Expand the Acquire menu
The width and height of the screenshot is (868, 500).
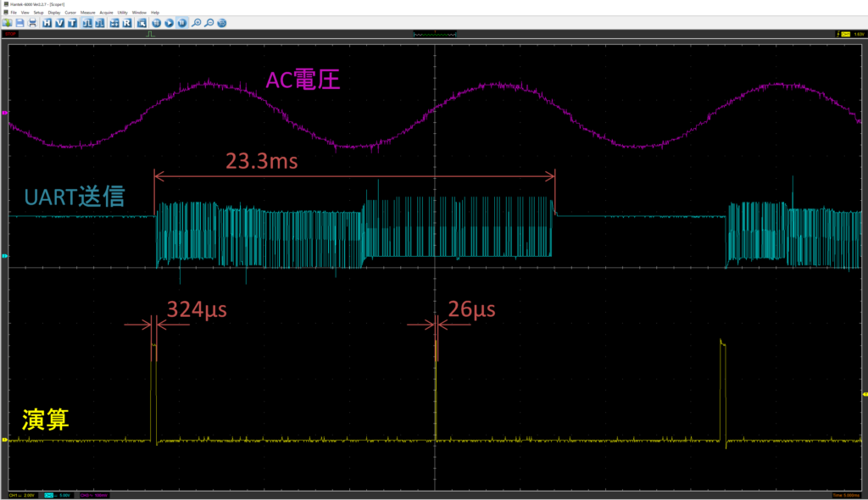point(106,13)
